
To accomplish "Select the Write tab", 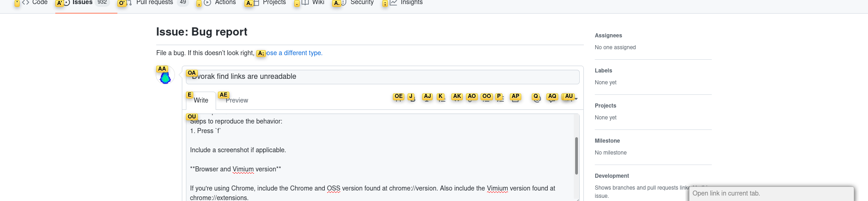I will [x=201, y=100].
